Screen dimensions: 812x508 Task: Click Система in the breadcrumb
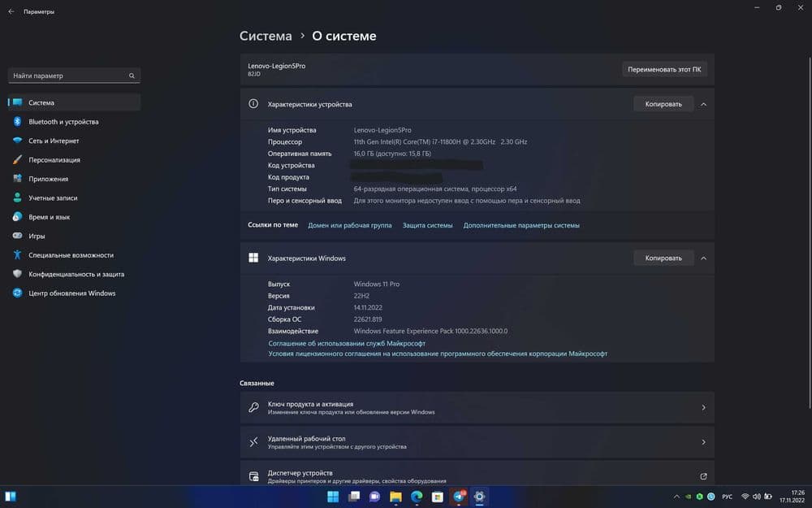(x=266, y=36)
